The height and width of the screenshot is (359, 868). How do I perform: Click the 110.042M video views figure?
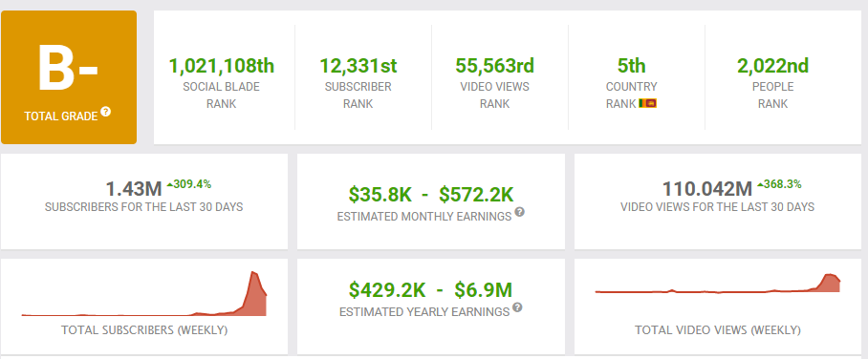[x=707, y=189]
